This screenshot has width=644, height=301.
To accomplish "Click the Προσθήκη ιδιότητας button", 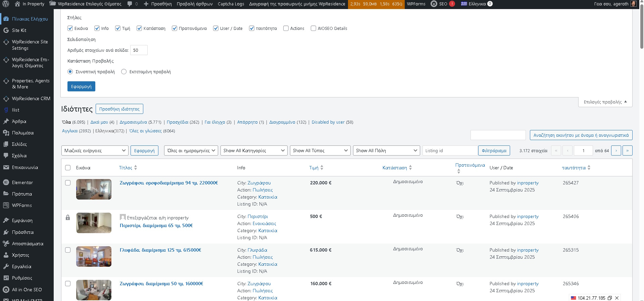I will tap(119, 109).
